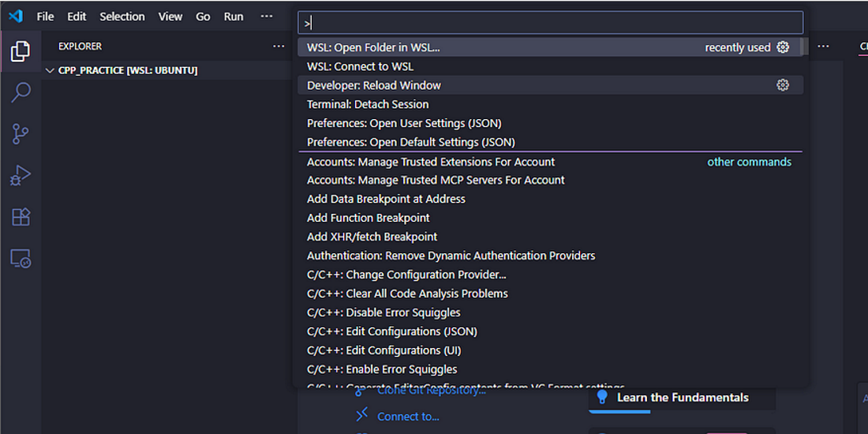
Task: Select C/C++: Disable Error Squiggles
Action: pyautogui.click(x=550, y=312)
